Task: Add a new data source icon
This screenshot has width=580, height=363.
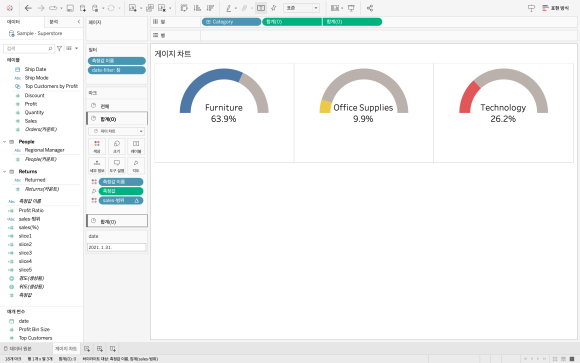Action: tap(83, 8)
